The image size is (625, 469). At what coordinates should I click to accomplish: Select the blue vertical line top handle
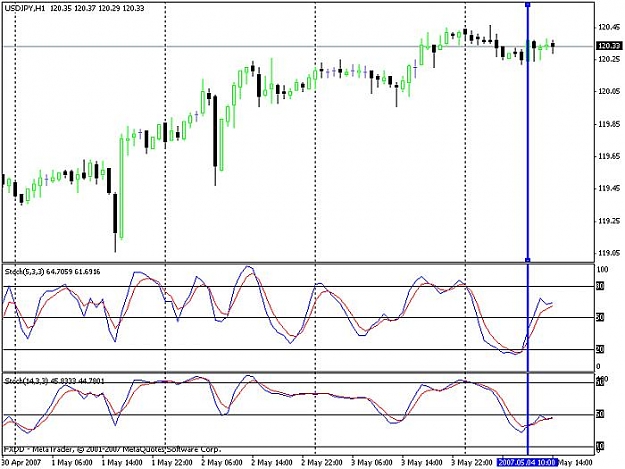click(x=528, y=5)
